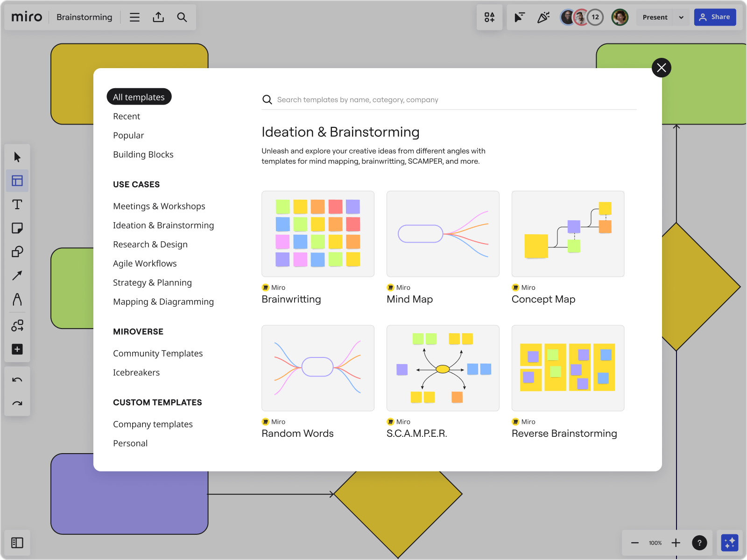Click the Brainwritting template name
The width and height of the screenshot is (747, 560).
291,299
